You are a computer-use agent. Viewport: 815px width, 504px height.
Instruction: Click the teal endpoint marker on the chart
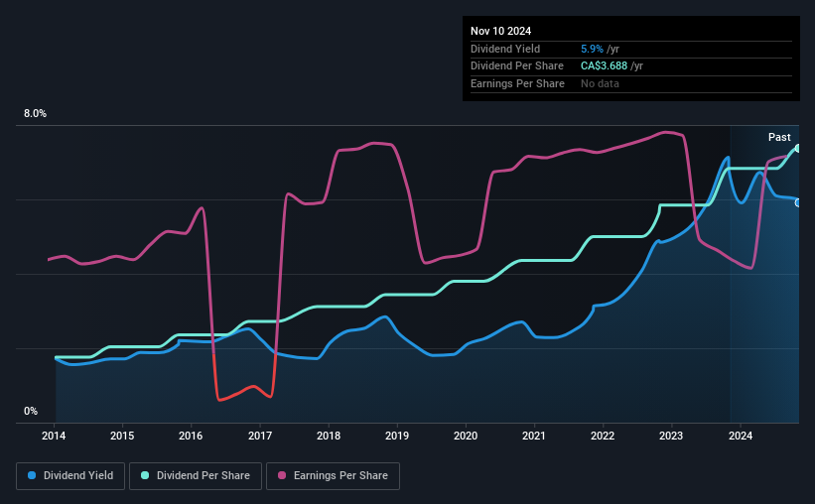pyautogui.click(x=798, y=149)
